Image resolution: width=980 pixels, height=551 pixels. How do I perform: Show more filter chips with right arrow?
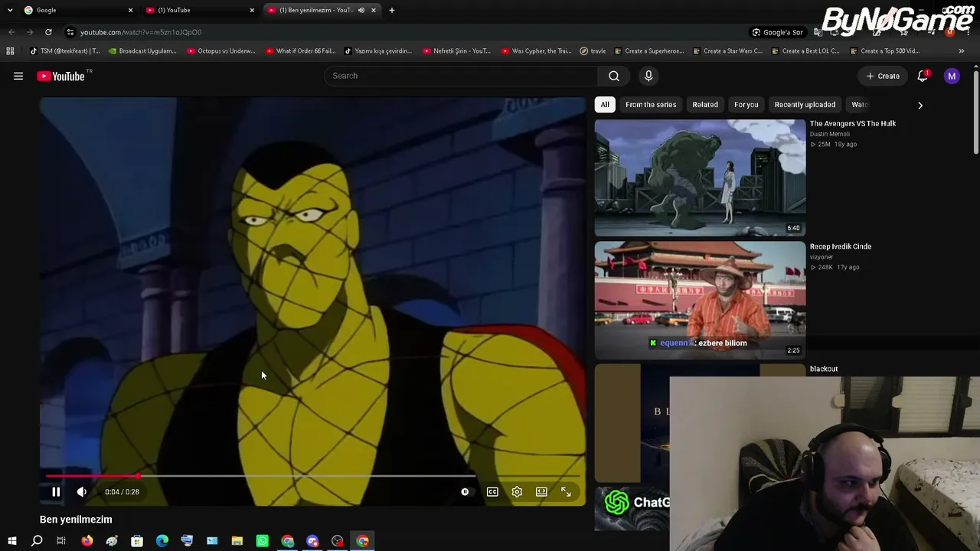[920, 105]
